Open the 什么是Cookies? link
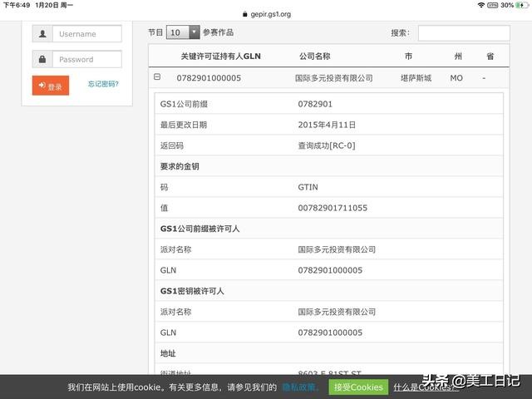This screenshot has height=399, width=532. [x=426, y=387]
